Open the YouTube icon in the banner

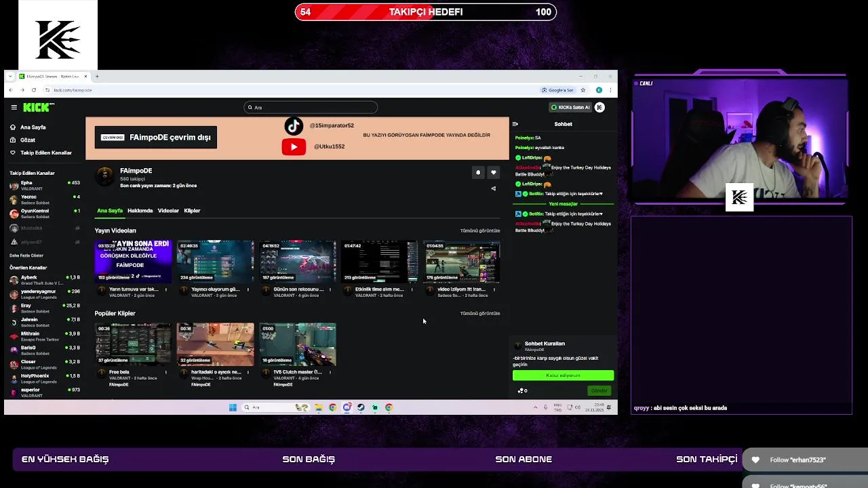pyautogui.click(x=294, y=146)
